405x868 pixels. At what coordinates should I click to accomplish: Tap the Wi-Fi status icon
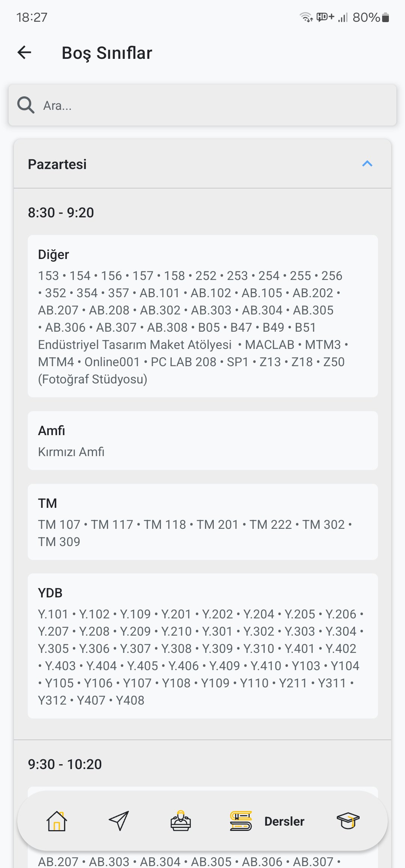306,17
